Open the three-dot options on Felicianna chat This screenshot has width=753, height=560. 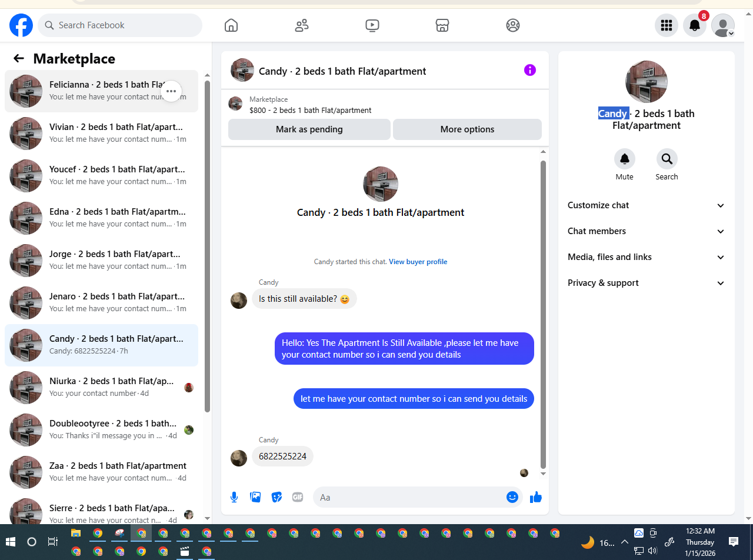point(171,91)
